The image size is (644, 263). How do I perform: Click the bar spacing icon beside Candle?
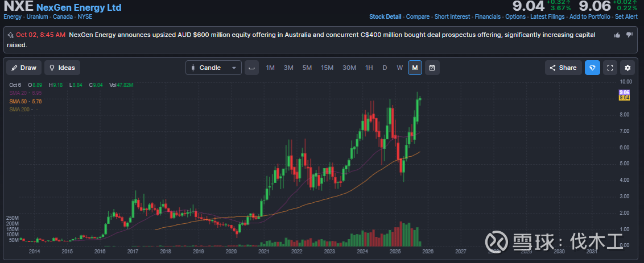coord(251,68)
